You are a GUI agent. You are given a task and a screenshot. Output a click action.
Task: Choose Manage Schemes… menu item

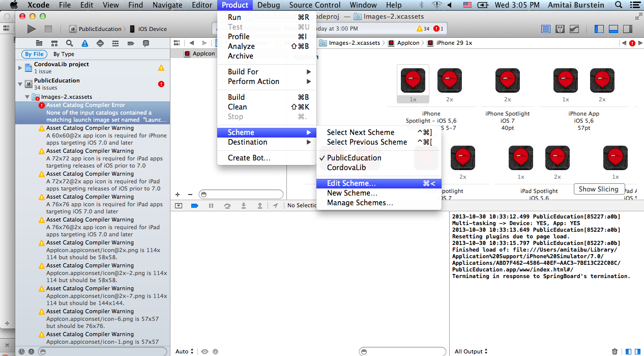(379, 203)
